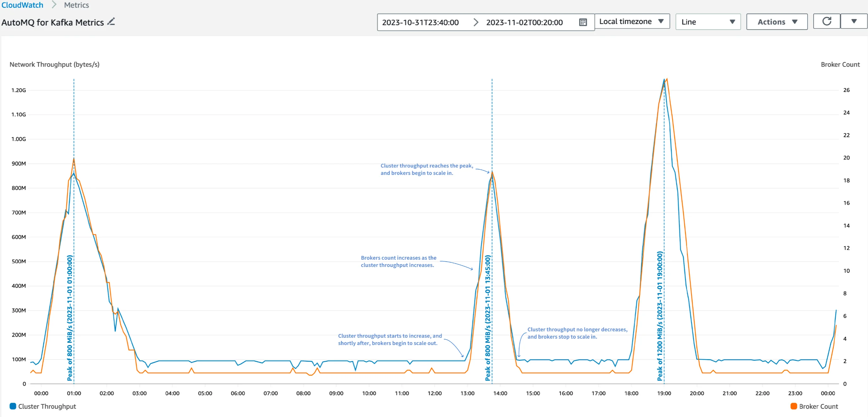The image size is (868, 417).
Task: Open the Local timezone dropdown
Action: click(x=631, y=21)
